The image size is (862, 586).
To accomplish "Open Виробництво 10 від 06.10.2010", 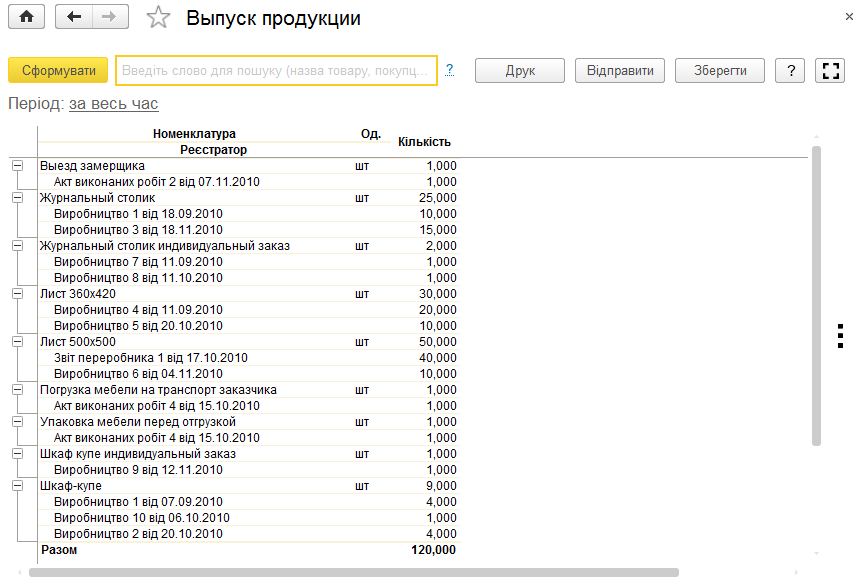I will [142, 517].
